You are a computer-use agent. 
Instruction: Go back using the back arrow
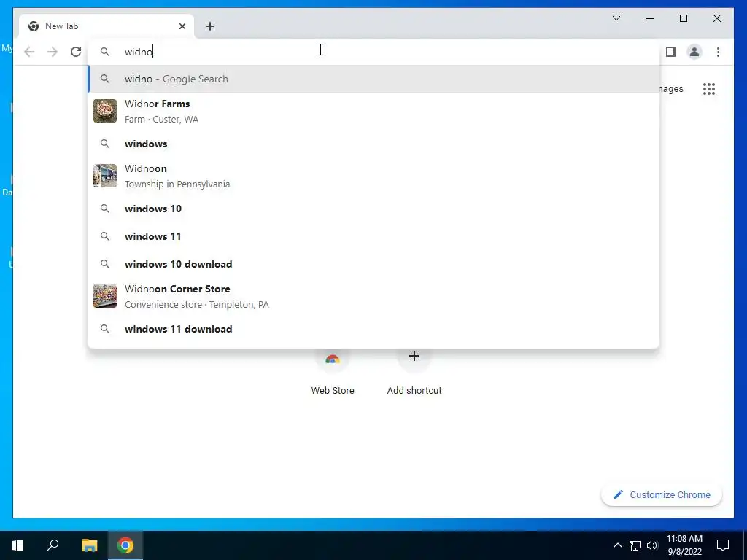[x=29, y=52]
